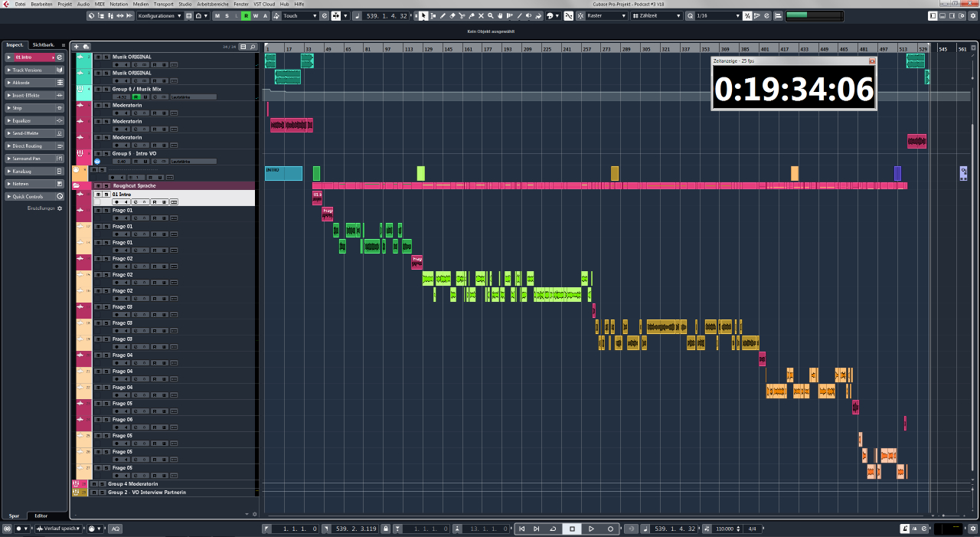Pick the Zoom magnifier tool
Image resolution: width=980 pixels, height=537 pixels.
pyautogui.click(x=491, y=16)
